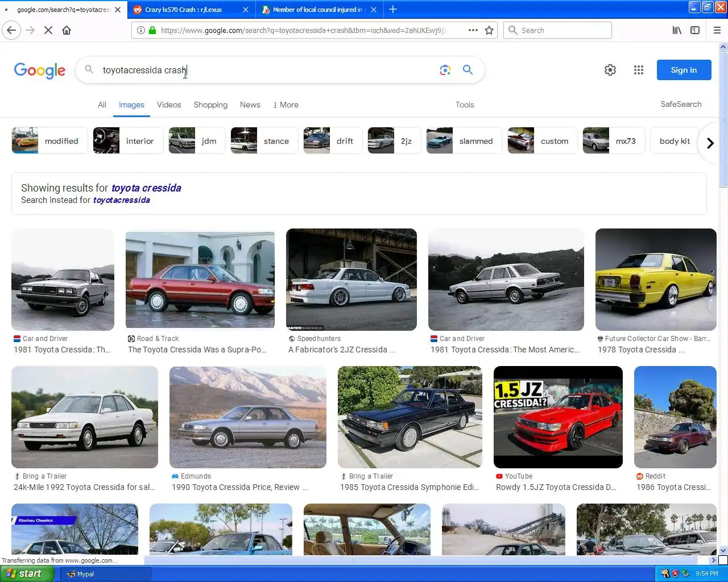Close the Crazy lx570 Crash tab
The image size is (728, 582).
(246, 10)
